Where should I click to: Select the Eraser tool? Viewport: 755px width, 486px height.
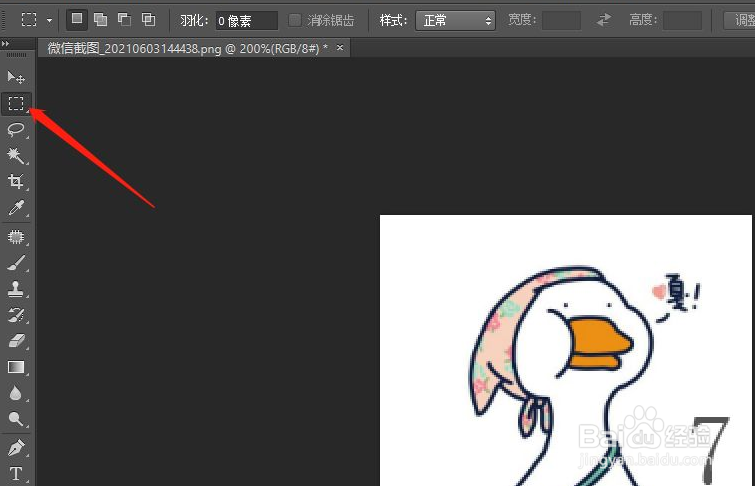(16, 341)
